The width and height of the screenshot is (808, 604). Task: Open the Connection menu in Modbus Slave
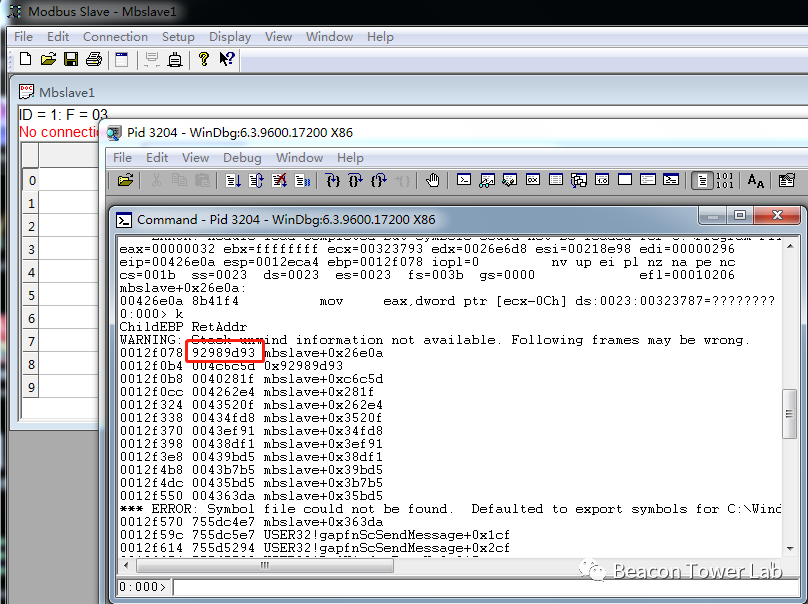tap(115, 37)
